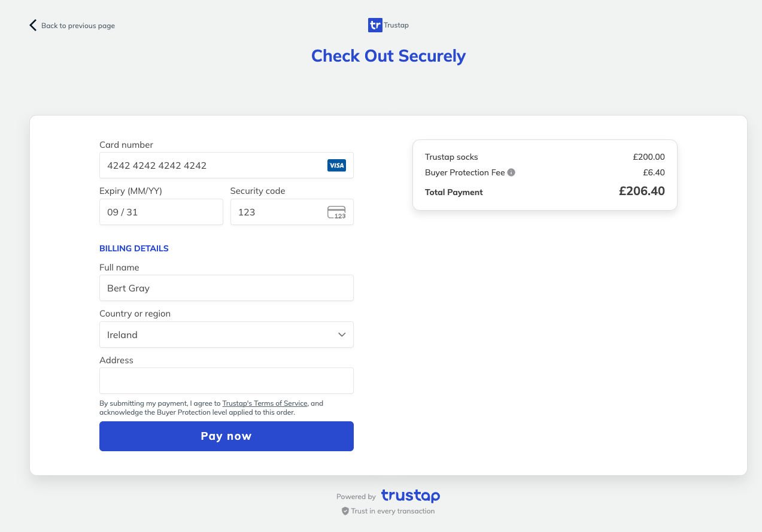
Task: Expand the Country dropdown chevron arrow
Action: pos(342,335)
